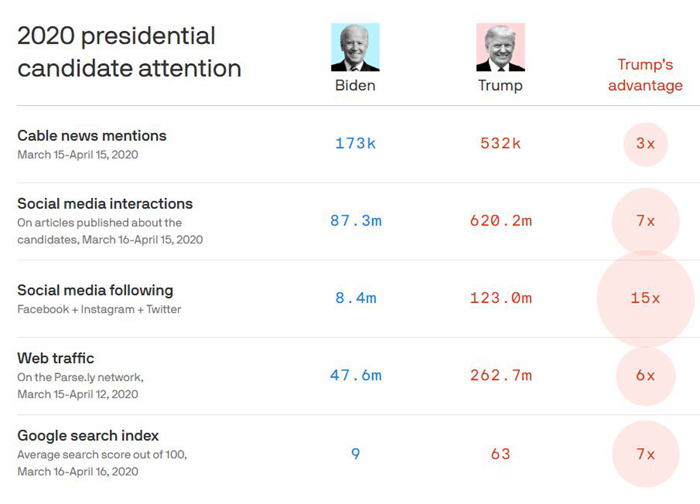The height and width of the screenshot is (504, 700).
Task: Select Social media interactions row heading
Action: pyautogui.click(x=105, y=204)
